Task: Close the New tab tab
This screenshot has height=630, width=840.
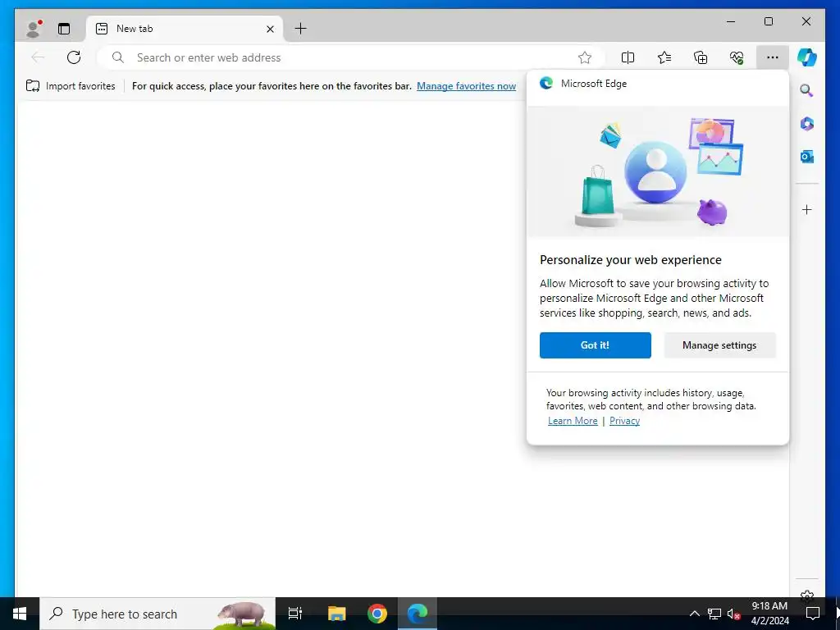Action: coord(271,29)
